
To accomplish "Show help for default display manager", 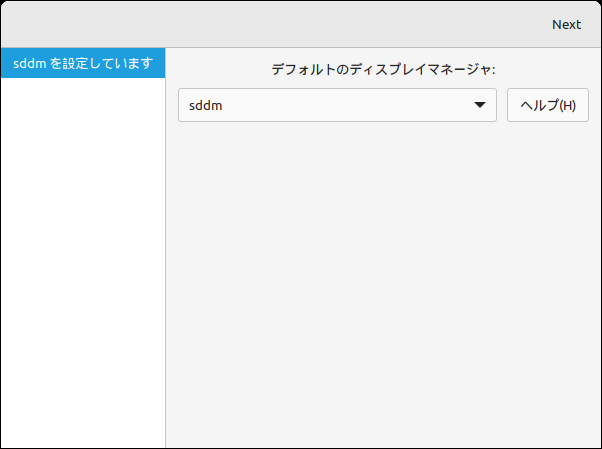I will click(548, 105).
